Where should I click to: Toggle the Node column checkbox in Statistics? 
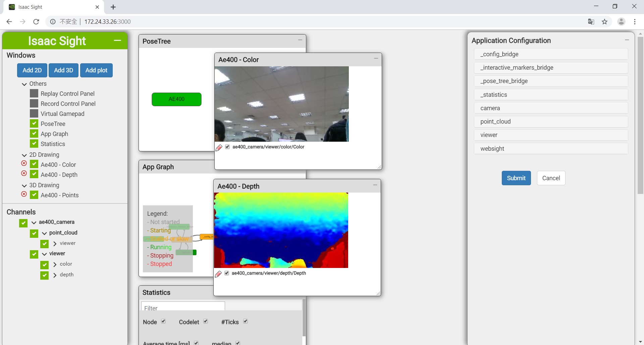click(163, 321)
